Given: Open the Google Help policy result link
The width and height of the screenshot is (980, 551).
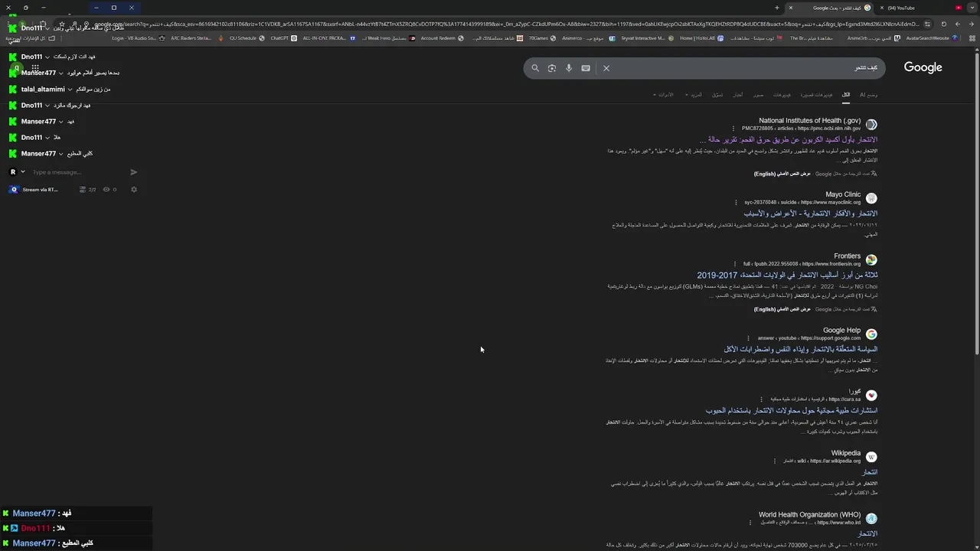Looking at the screenshot, I should (x=801, y=349).
